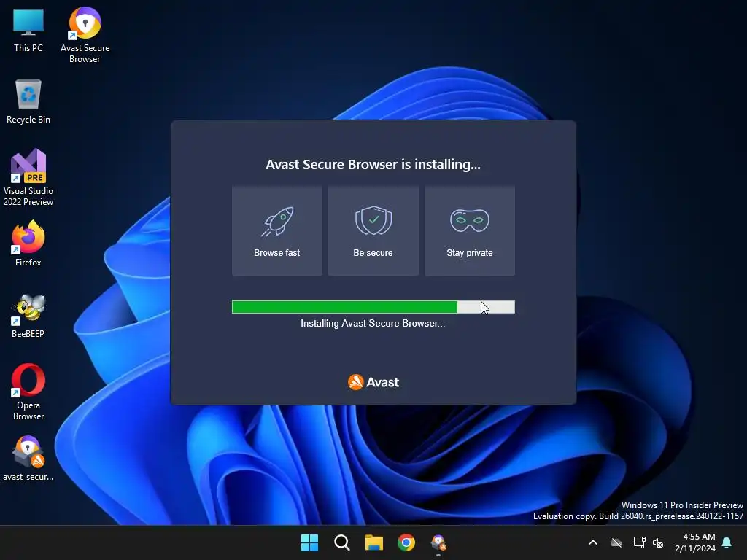Click 'Installing Avast Secure Browser...' status text
This screenshot has height=560, width=747.
(x=373, y=323)
